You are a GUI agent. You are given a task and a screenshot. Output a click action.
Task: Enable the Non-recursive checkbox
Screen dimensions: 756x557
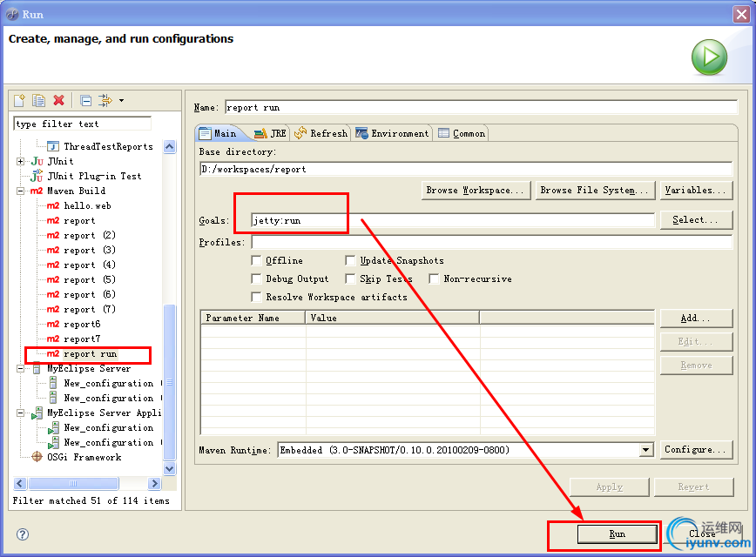point(434,279)
